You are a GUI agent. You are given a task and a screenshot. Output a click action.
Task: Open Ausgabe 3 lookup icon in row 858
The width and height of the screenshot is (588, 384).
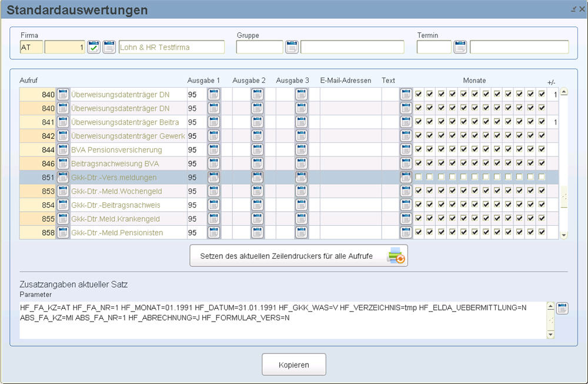point(301,232)
